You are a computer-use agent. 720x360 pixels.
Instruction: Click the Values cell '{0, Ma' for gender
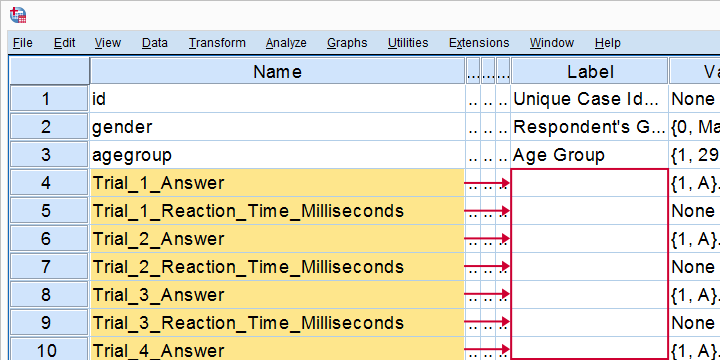695,127
